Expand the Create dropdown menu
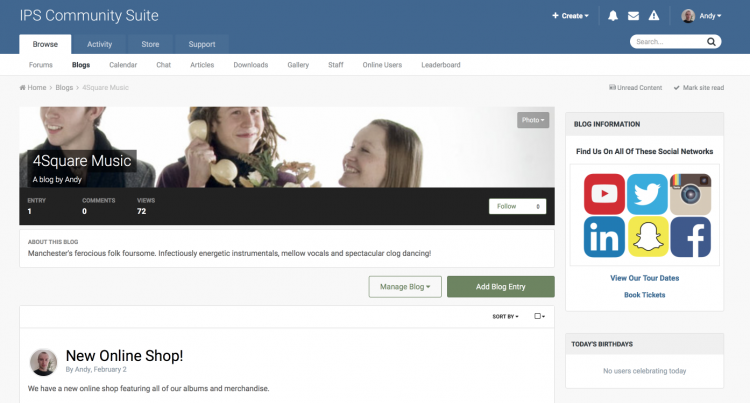 click(x=570, y=16)
